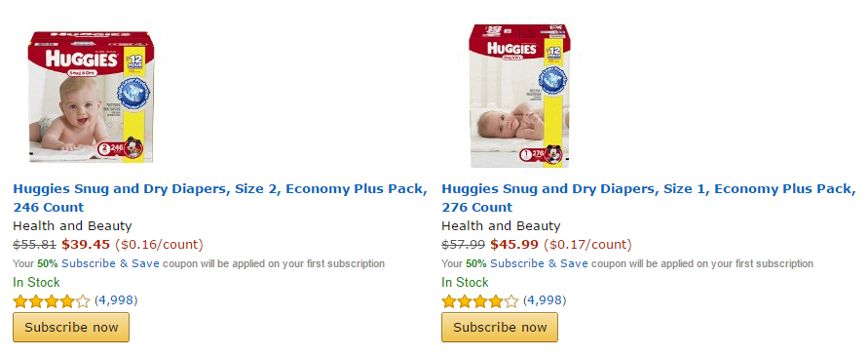
Task: Open the Huggies Size 2 product image
Action: (x=91, y=97)
